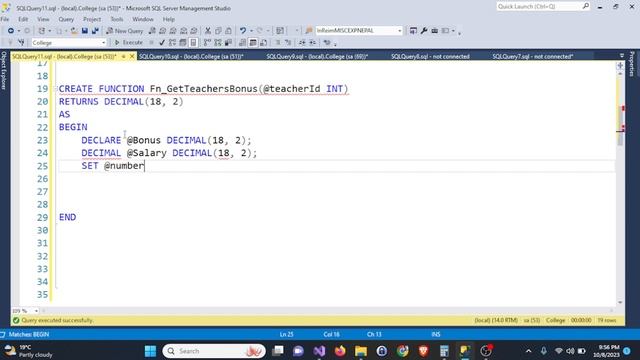This screenshot has width=640, height=360.
Task: Click the Increase Indent icon
Action: (x=313, y=42)
